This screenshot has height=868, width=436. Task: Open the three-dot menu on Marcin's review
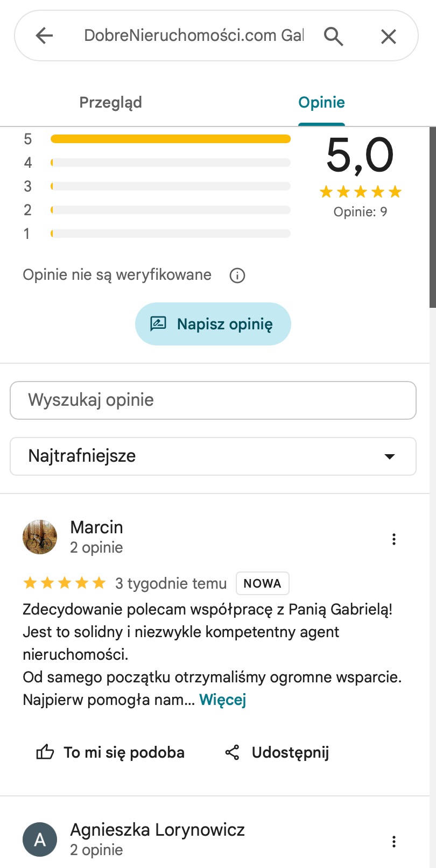pyautogui.click(x=394, y=539)
